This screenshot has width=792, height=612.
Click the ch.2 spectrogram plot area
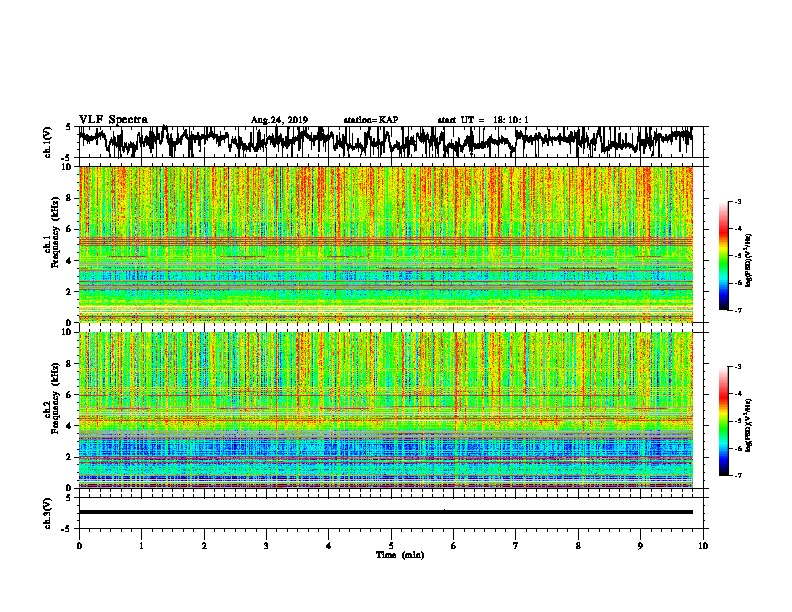point(385,410)
